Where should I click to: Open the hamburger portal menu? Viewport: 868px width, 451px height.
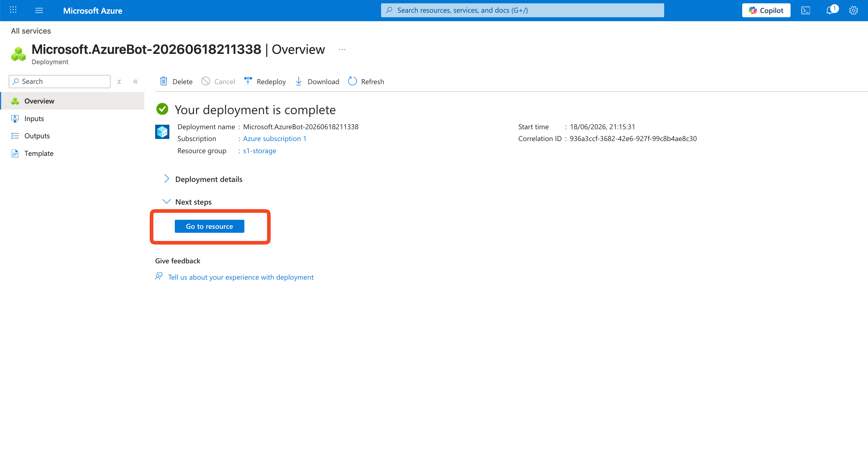39,11
